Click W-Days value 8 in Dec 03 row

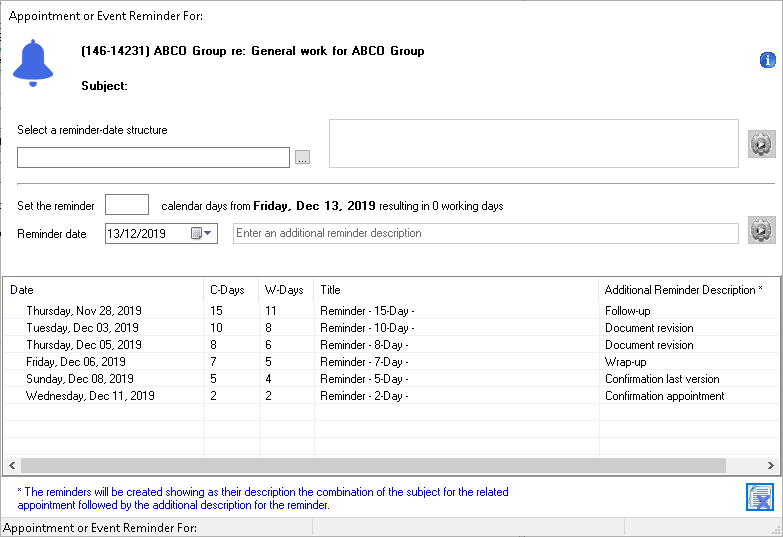[x=269, y=328]
